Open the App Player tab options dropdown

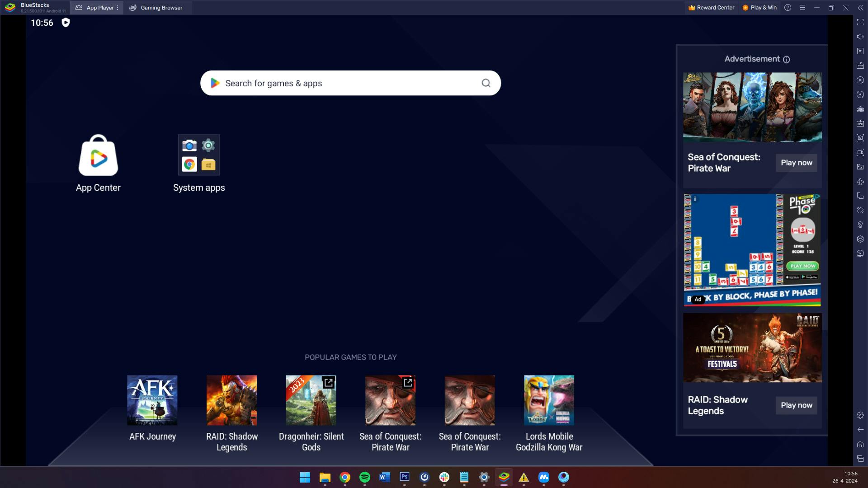(118, 8)
